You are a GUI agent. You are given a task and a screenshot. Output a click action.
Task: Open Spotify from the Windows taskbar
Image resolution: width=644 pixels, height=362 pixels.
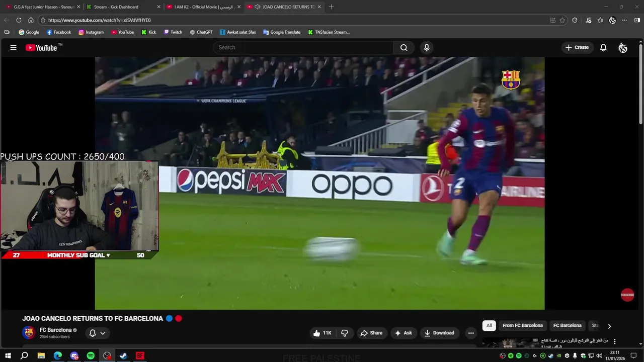pyautogui.click(x=91, y=356)
